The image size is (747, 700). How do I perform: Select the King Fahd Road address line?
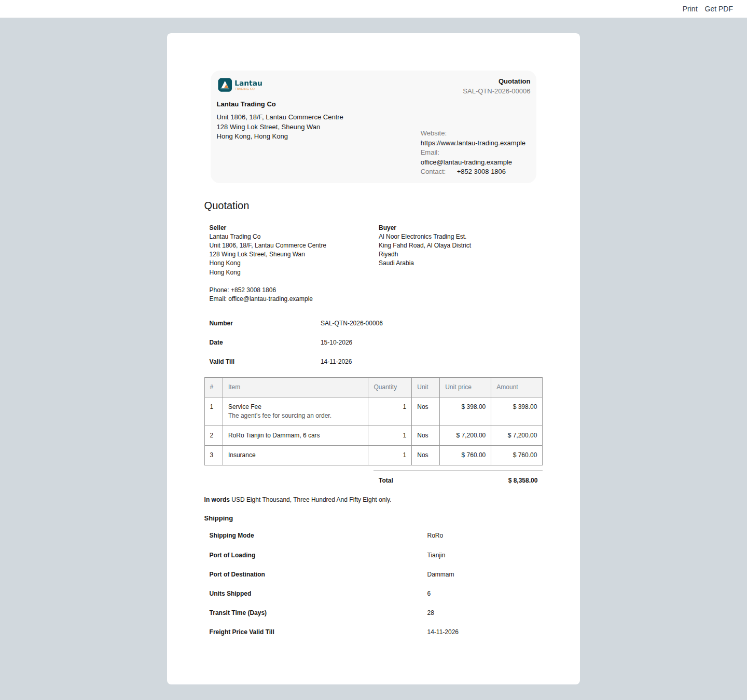click(x=424, y=245)
